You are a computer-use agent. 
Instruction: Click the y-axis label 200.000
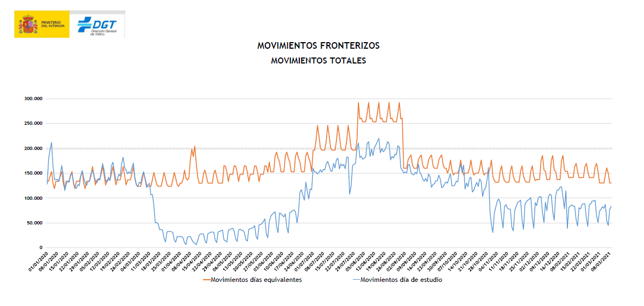[x=34, y=149]
